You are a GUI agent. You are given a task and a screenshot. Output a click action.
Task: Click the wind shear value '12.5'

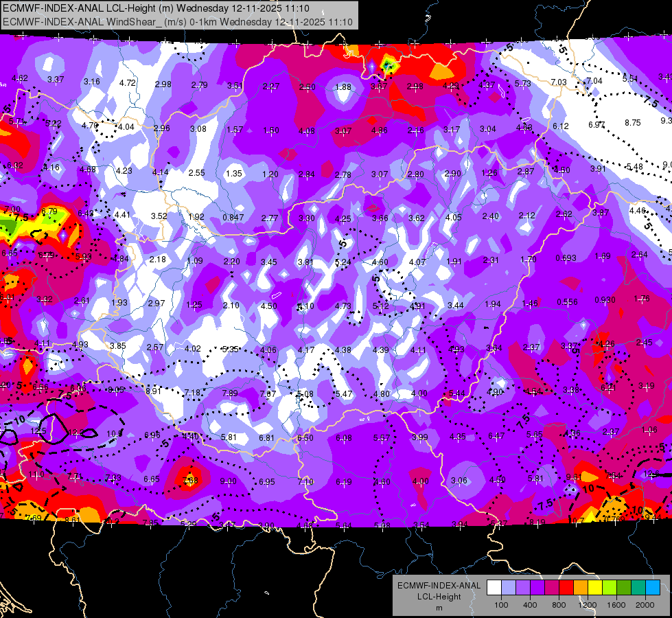click(x=38, y=430)
